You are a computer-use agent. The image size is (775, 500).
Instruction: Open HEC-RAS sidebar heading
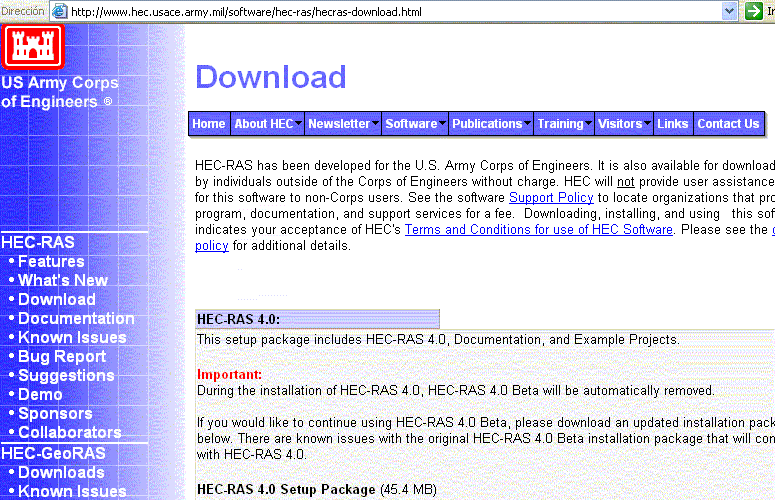[38, 242]
